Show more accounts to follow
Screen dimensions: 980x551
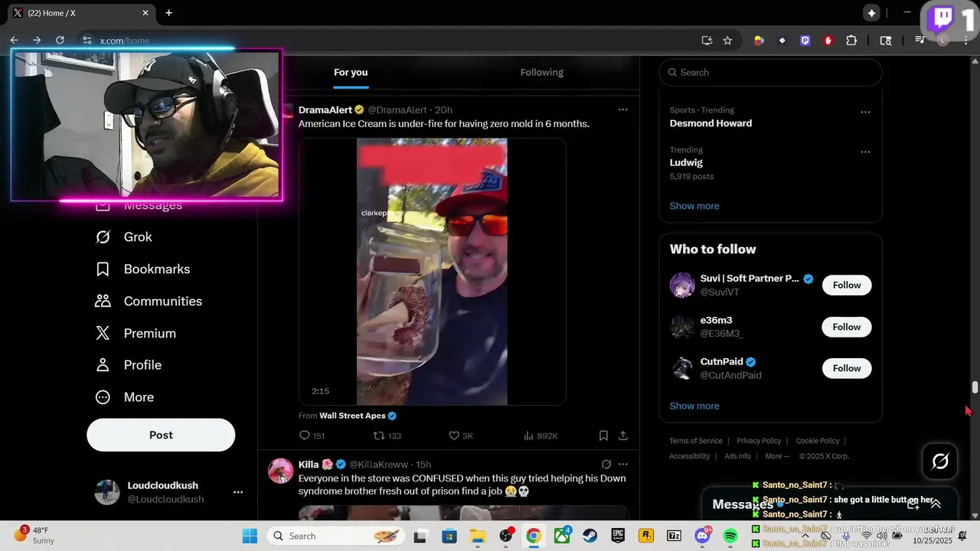[694, 406]
